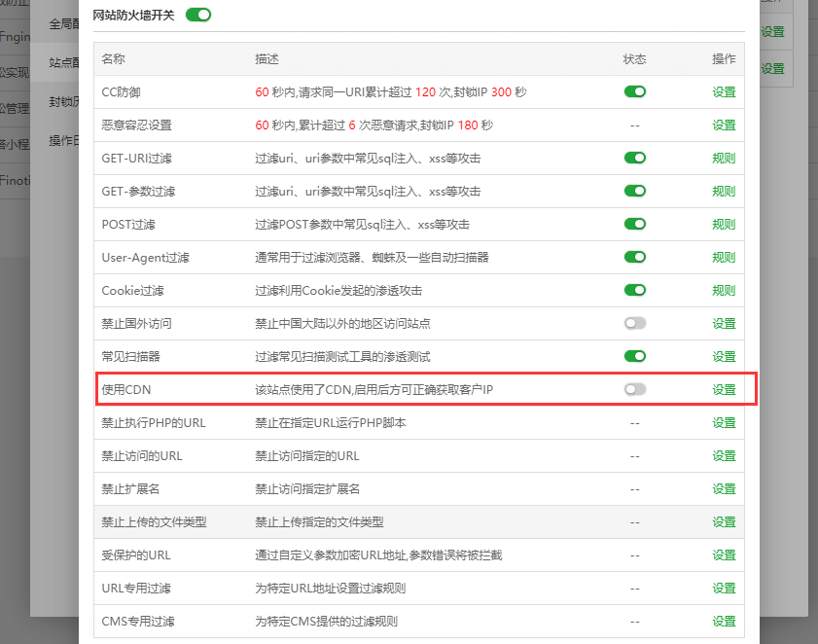Image resolution: width=818 pixels, height=644 pixels.
Task: Open 规则 for POST过滤
Action: pos(724,225)
